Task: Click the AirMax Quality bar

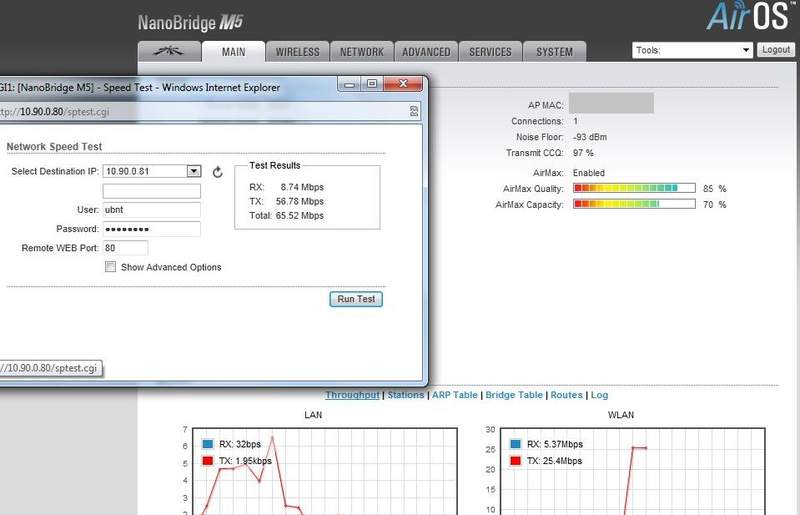Action: (x=634, y=188)
